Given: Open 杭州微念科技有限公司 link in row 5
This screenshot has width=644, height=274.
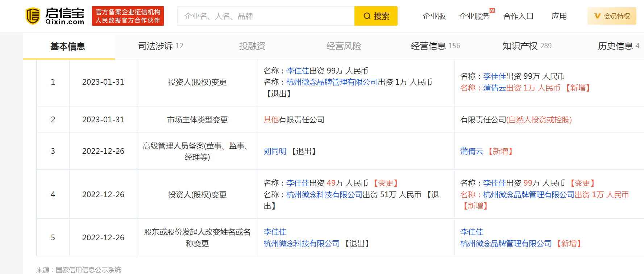Looking at the screenshot, I should click(302, 244).
